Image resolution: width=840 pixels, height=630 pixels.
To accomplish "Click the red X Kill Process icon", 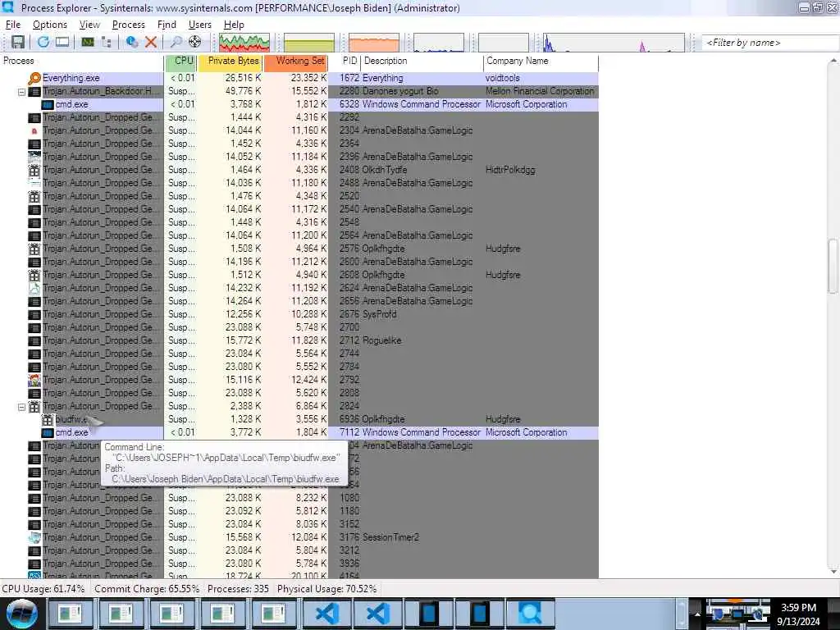I will (151, 42).
